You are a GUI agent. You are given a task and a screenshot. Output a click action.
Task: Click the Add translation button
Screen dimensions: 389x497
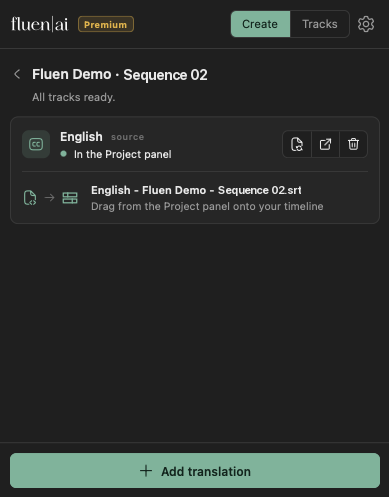coord(195,471)
